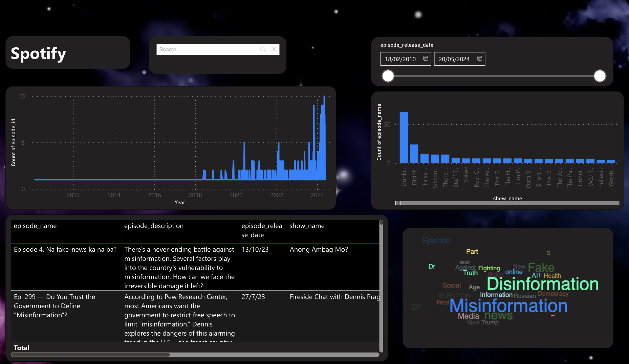The image size is (629, 364).
Task: Select 'Disinformation' in word cloud
Action: 543,284
